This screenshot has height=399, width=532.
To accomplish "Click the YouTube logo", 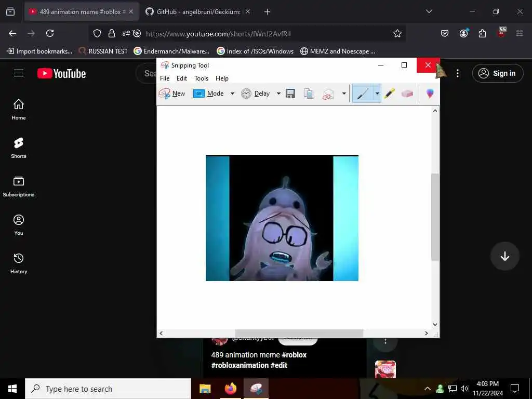I will (62, 74).
